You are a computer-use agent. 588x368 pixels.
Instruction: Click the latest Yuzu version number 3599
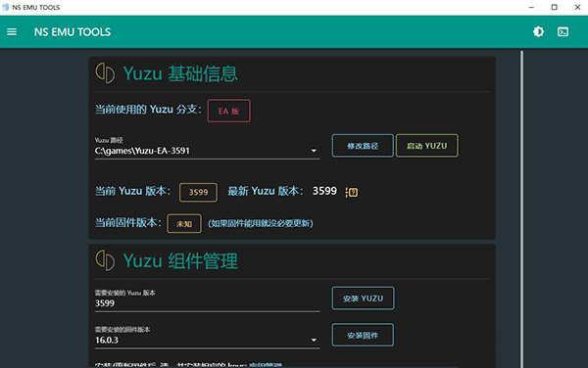click(324, 191)
